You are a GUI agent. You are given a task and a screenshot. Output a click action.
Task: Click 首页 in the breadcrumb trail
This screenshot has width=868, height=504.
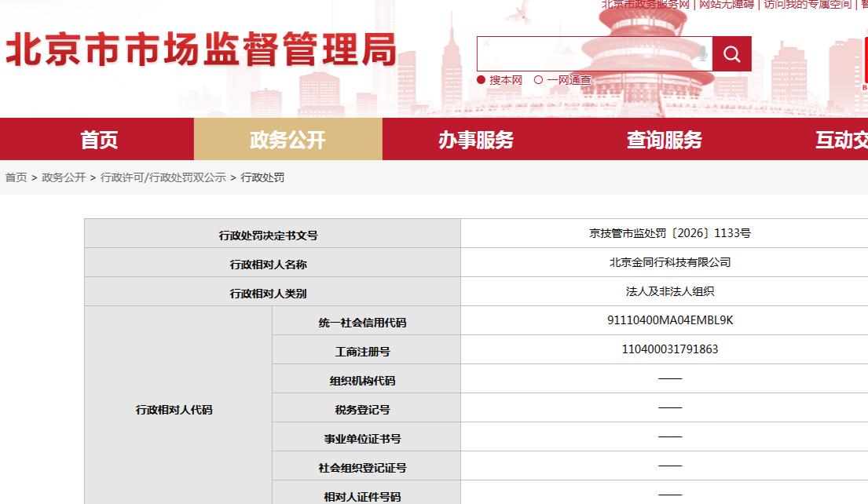click(x=16, y=177)
